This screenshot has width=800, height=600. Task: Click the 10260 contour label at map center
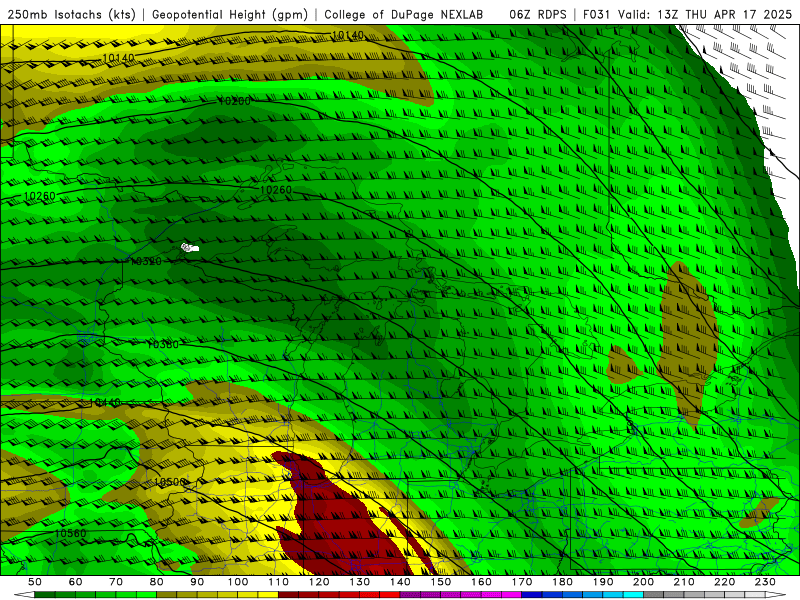click(x=276, y=190)
